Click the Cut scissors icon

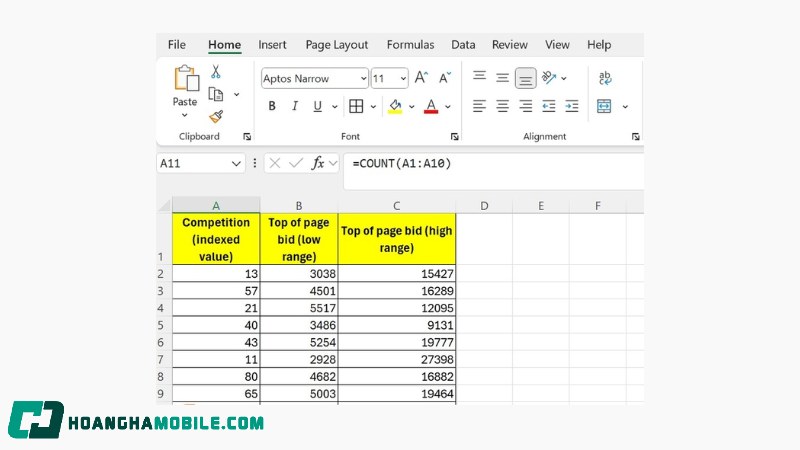[x=215, y=72]
